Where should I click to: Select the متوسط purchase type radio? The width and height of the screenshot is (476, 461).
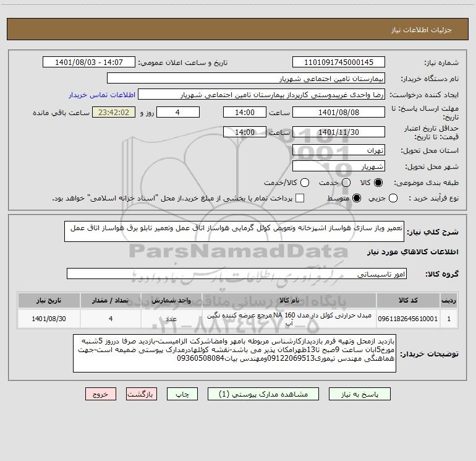(x=357, y=199)
